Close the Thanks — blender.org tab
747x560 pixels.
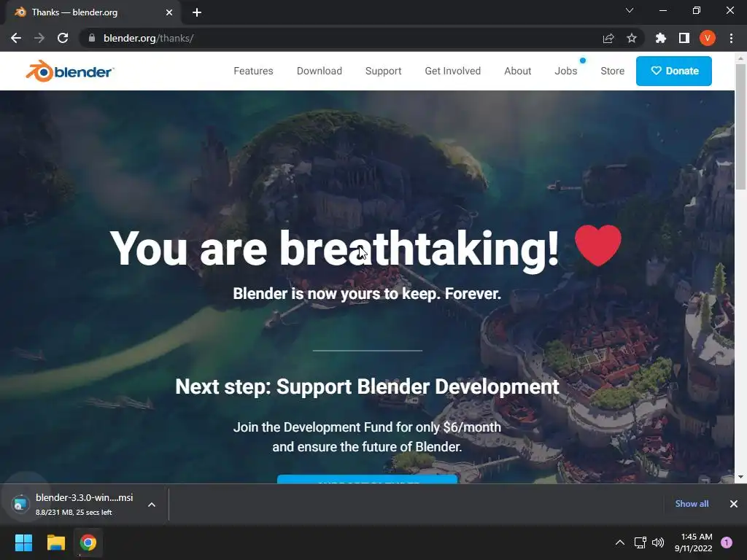coord(169,12)
